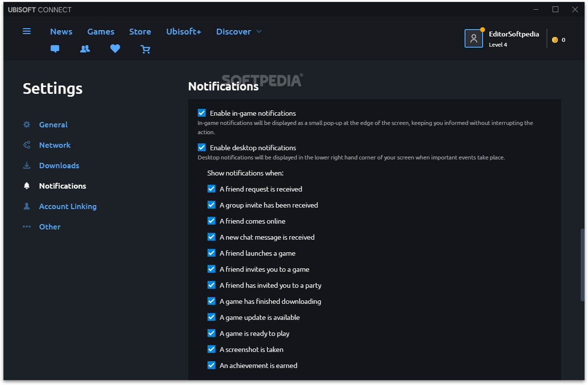Uncheck A group invite has been received
Image resolution: width=588 pixels, height=385 pixels.
click(x=211, y=205)
